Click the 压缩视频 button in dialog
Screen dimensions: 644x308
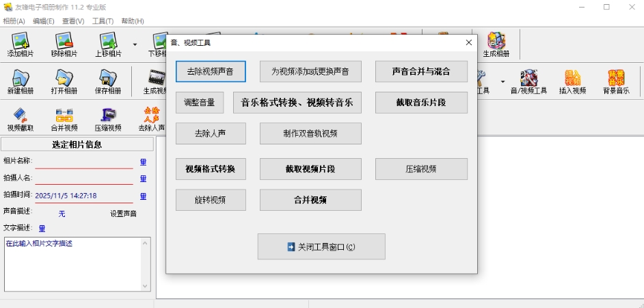coord(421,169)
